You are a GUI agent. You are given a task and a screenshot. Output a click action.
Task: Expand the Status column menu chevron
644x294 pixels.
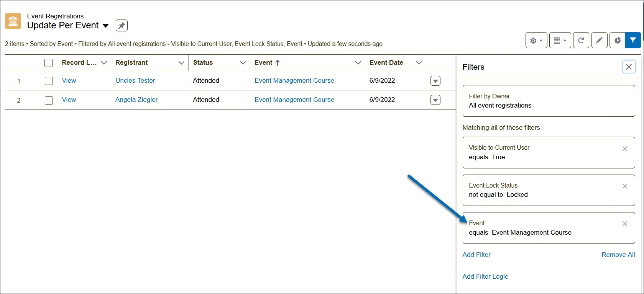coord(243,63)
